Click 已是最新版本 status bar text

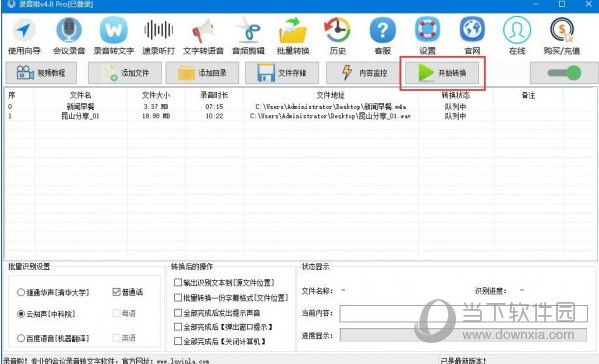point(463,361)
